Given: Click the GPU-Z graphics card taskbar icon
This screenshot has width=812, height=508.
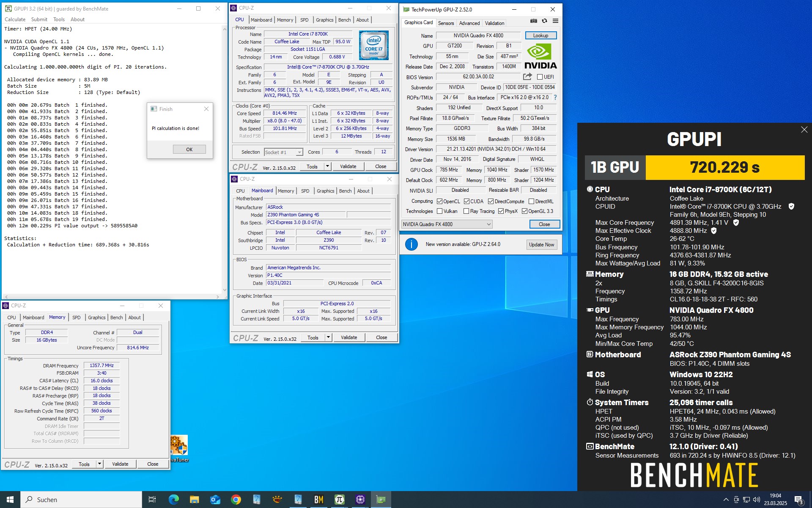Looking at the screenshot, I should 381,500.
